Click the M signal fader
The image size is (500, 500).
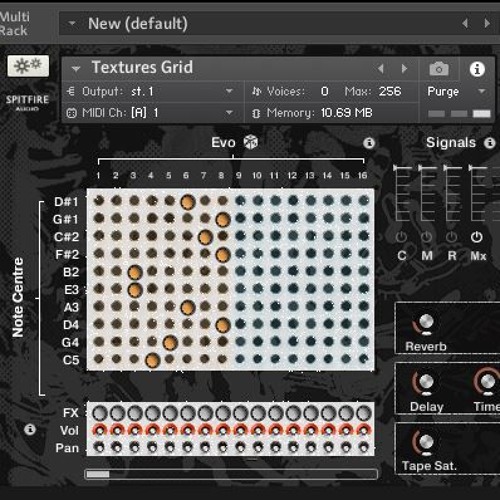point(427,192)
